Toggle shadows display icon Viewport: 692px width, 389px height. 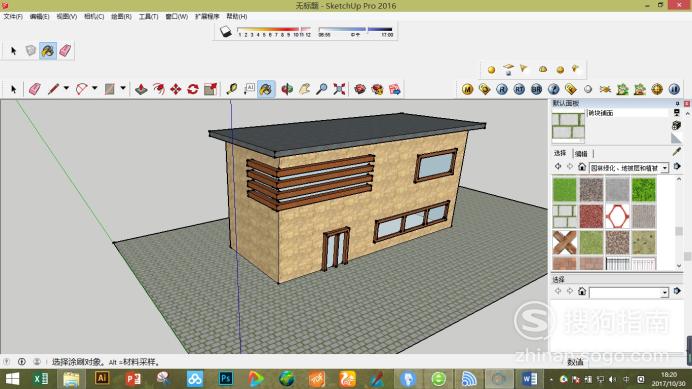point(226,31)
